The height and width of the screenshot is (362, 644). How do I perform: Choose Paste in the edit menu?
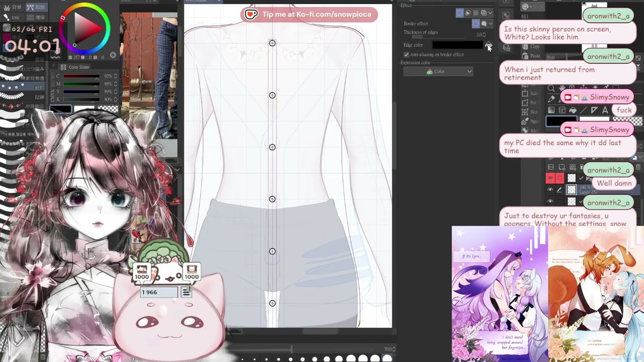pyautogui.click(x=531, y=56)
